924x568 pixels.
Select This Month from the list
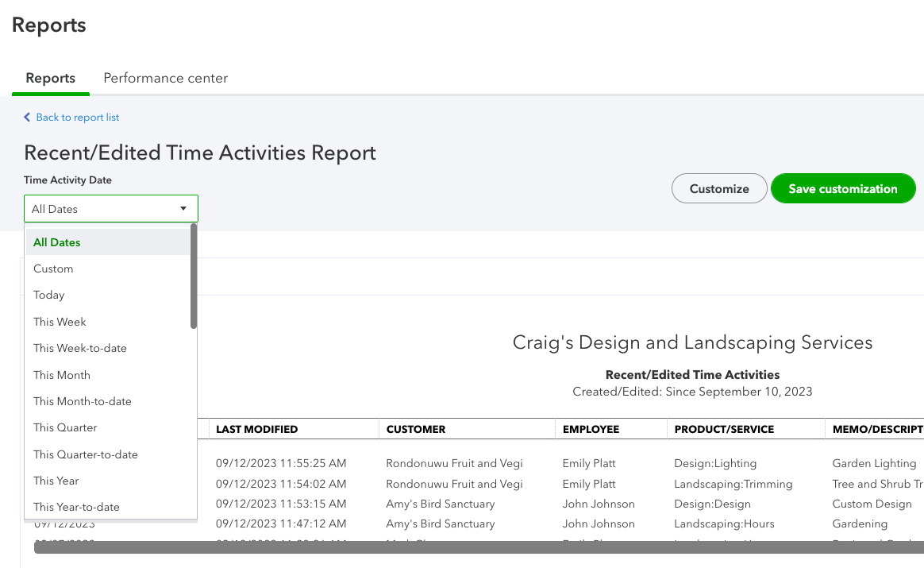point(62,375)
